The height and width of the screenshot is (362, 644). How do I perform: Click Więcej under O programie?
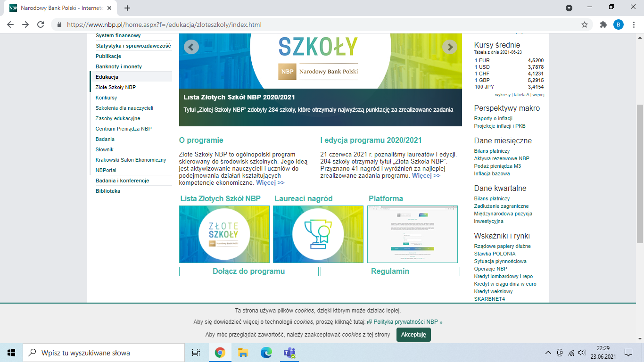coord(270,182)
